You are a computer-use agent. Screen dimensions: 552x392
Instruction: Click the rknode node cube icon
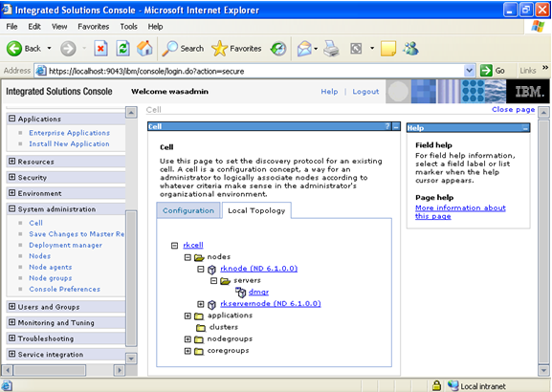[x=211, y=270]
